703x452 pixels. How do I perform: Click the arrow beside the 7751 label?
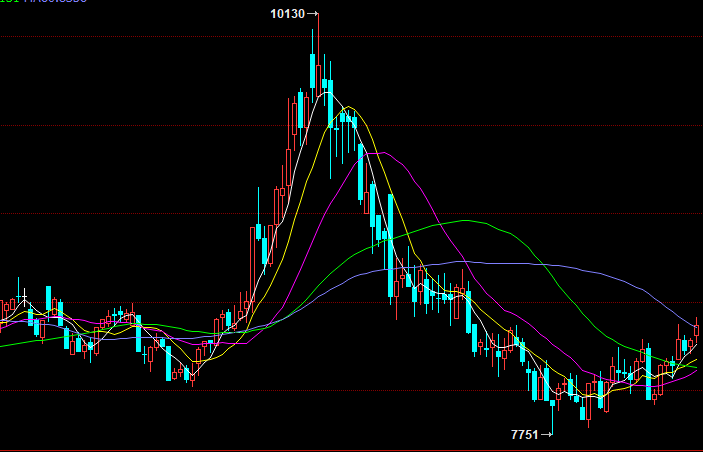[x=546, y=434]
